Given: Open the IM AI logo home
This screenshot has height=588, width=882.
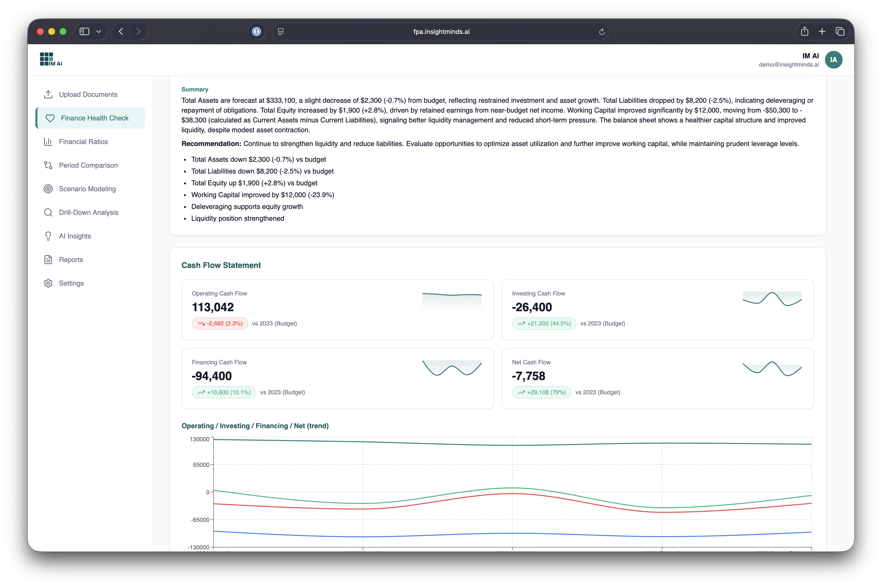Looking at the screenshot, I should pos(51,59).
